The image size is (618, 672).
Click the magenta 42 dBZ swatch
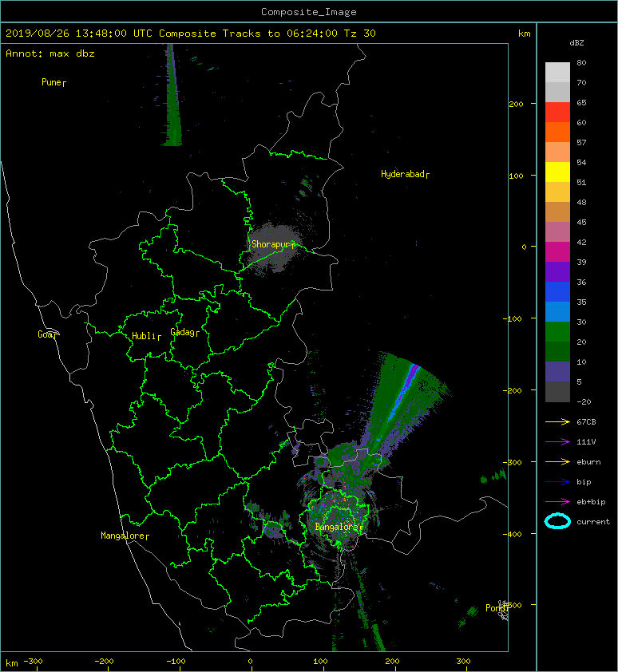click(x=557, y=251)
